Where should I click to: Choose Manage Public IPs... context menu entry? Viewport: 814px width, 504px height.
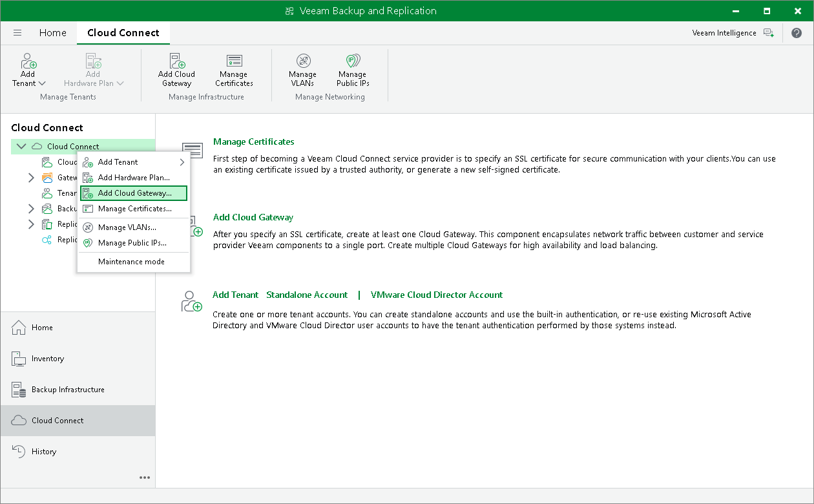click(x=133, y=243)
